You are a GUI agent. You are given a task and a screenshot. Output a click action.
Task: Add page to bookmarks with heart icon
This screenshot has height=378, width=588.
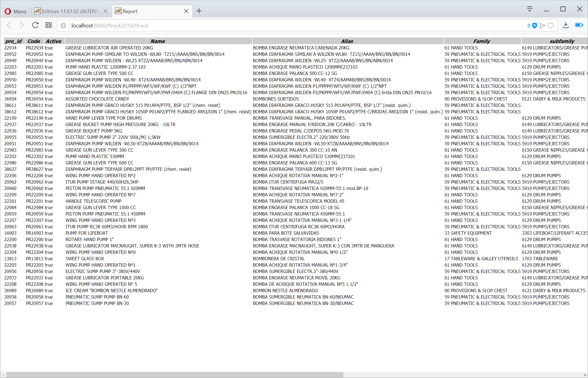pyautogui.click(x=551, y=26)
